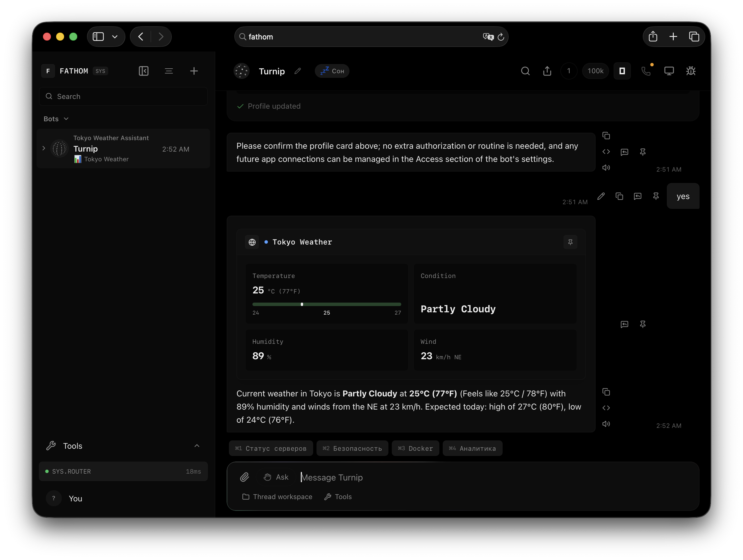
Task: Select the Статус серверов shortcut
Action: tap(271, 448)
